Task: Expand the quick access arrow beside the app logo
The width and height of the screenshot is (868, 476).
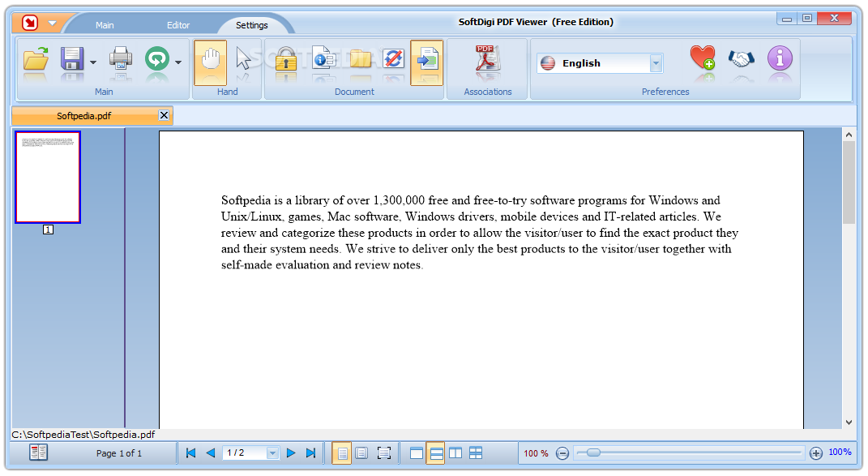Action: pyautogui.click(x=53, y=24)
